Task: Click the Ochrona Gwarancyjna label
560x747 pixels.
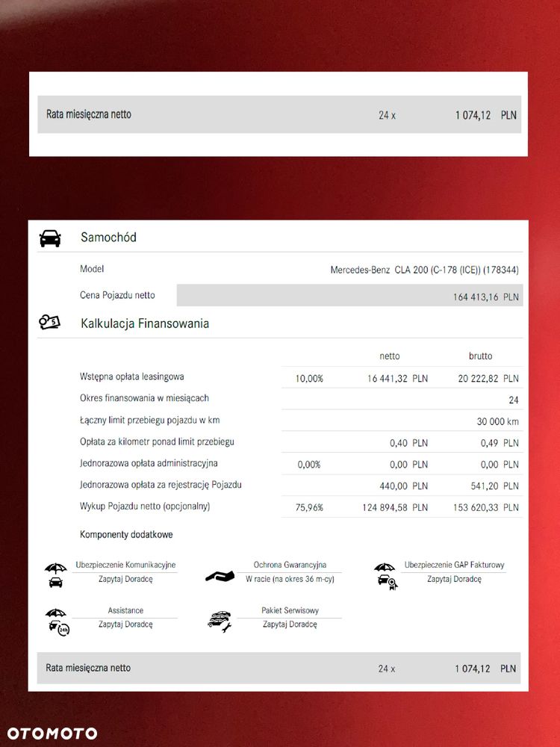Action: point(290,565)
